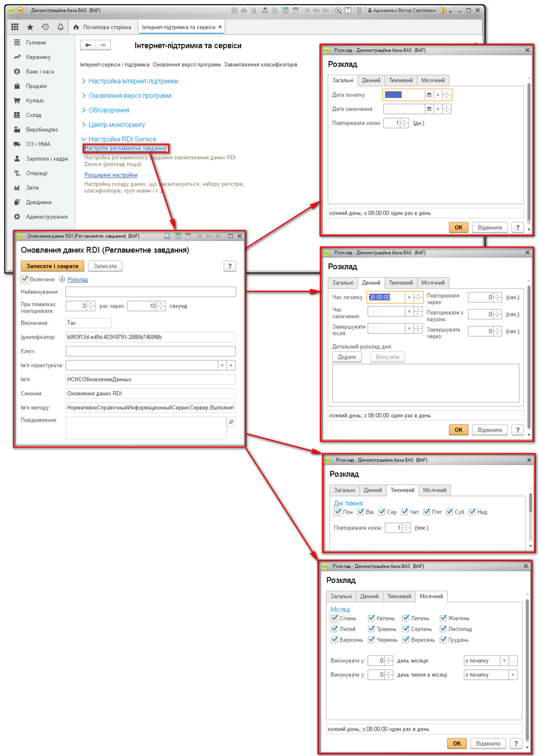This screenshot has width=539, height=756.
Task: Open zoom magnifier icon in main title bar
Action: click(x=338, y=10)
